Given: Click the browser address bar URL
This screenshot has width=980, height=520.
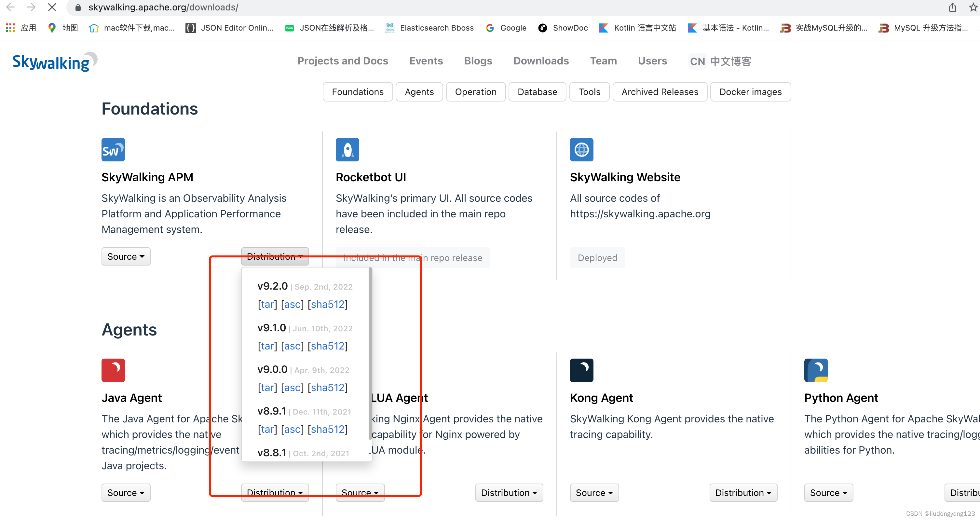Looking at the screenshot, I should pos(163,7).
